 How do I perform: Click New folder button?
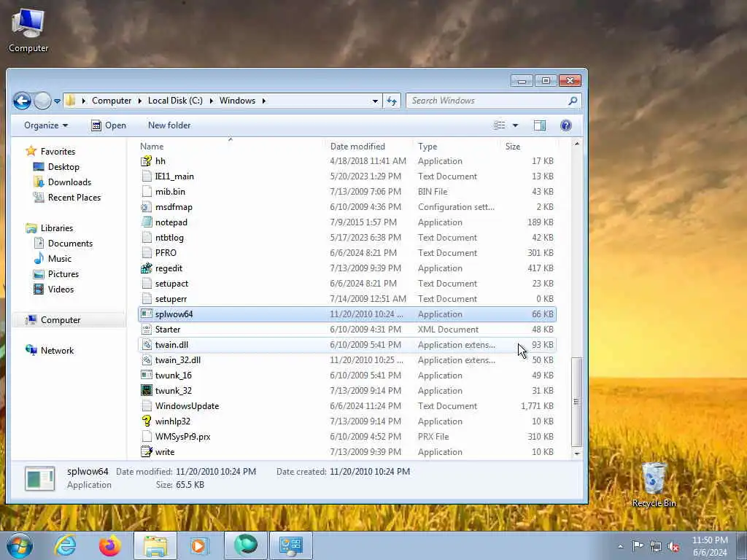click(x=169, y=125)
